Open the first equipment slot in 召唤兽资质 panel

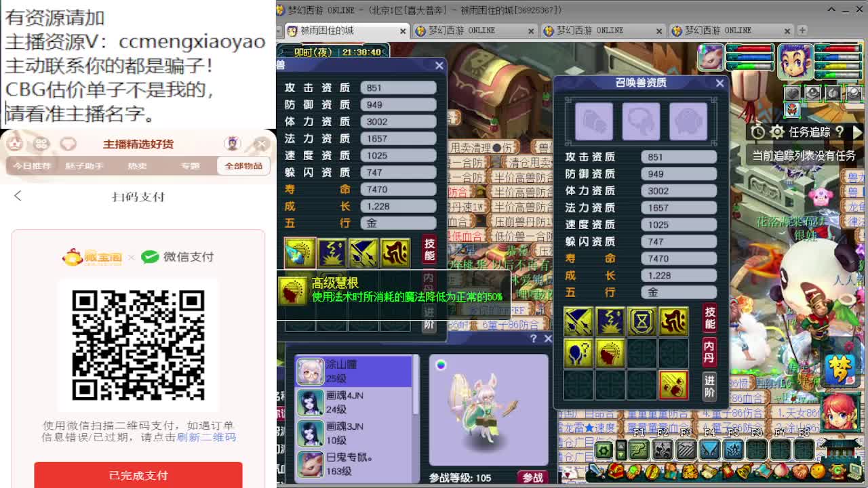(594, 121)
